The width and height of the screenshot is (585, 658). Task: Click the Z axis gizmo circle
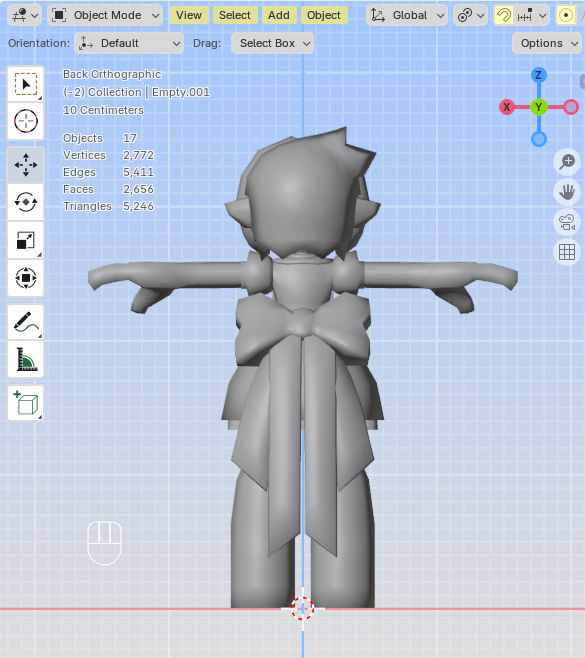pyautogui.click(x=538, y=76)
